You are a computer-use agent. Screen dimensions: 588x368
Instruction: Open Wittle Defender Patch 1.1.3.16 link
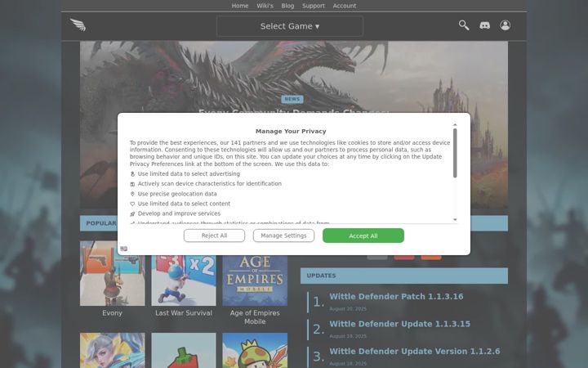pos(396,296)
